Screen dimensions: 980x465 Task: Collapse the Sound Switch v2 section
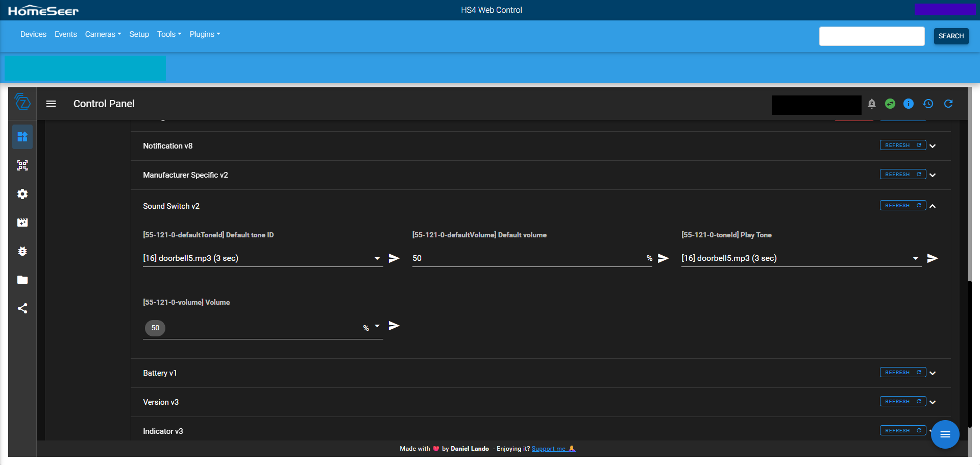933,206
